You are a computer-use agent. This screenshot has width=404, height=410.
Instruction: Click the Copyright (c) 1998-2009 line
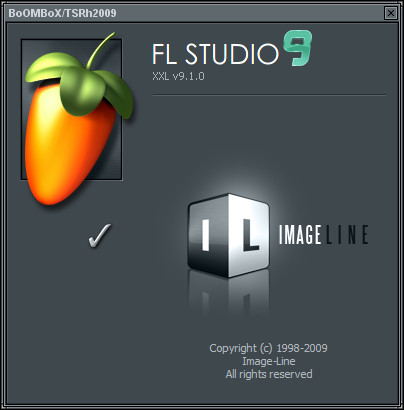point(268,348)
